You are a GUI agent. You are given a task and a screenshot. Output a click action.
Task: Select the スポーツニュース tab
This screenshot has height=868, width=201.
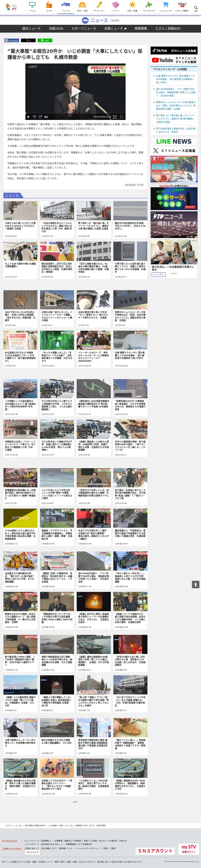(x=83, y=28)
